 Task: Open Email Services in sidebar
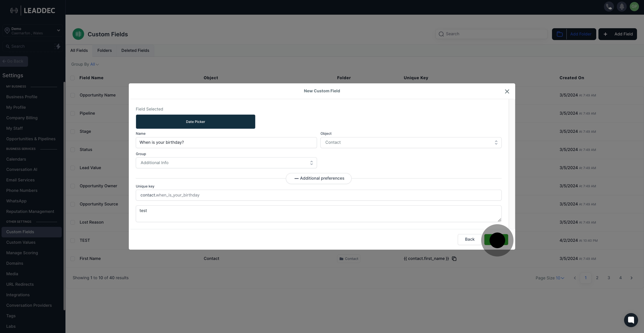(20, 180)
